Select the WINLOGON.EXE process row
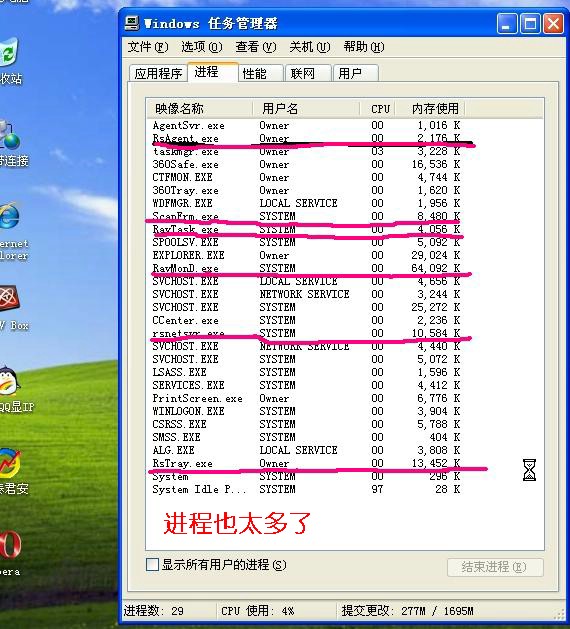This screenshot has height=629, width=570. [x=306, y=411]
